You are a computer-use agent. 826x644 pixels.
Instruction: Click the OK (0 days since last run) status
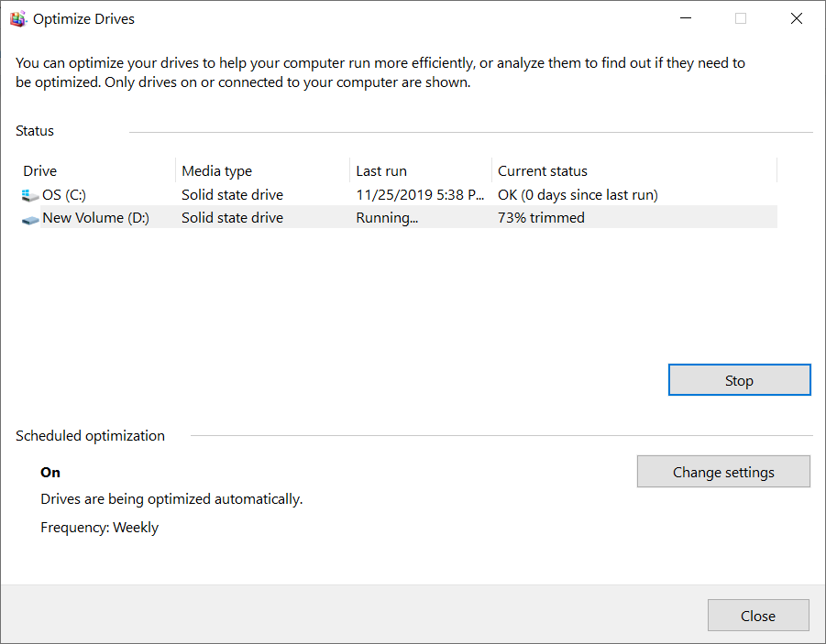coord(578,195)
